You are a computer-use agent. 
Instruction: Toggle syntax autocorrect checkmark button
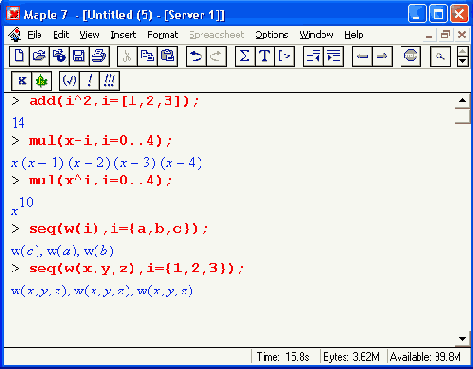coord(69,81)
